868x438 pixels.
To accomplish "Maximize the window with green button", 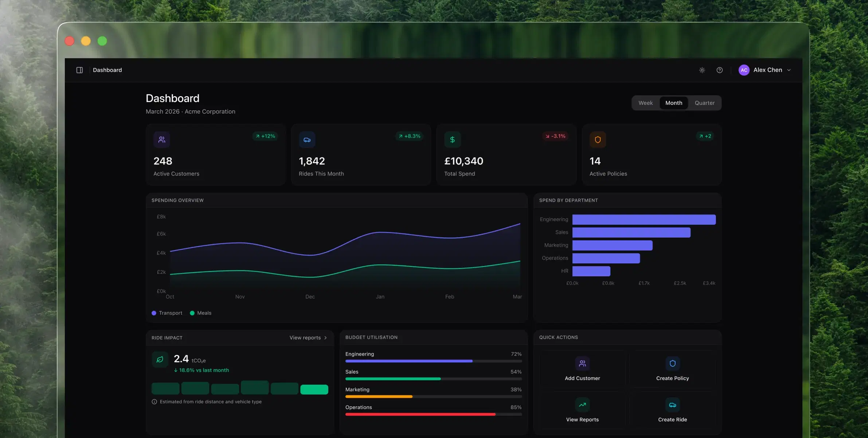I will (102, 41).
